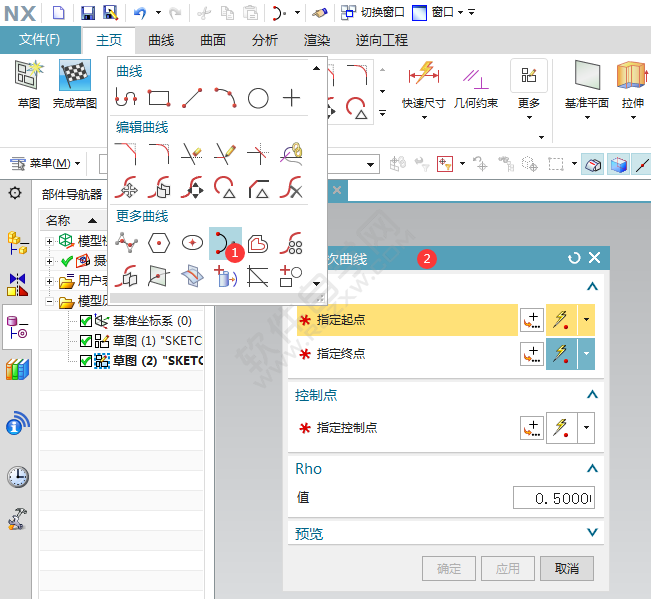Select the Circle curve tool
The height and width of the screenshot is (599, 651).
click(258, 98)
